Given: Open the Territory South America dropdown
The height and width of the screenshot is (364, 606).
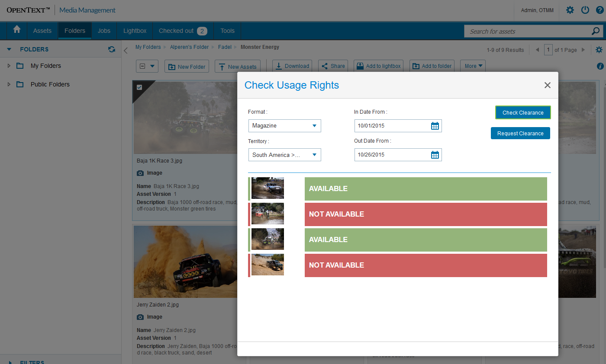Looking at the screenshot, I should point(285,155).
